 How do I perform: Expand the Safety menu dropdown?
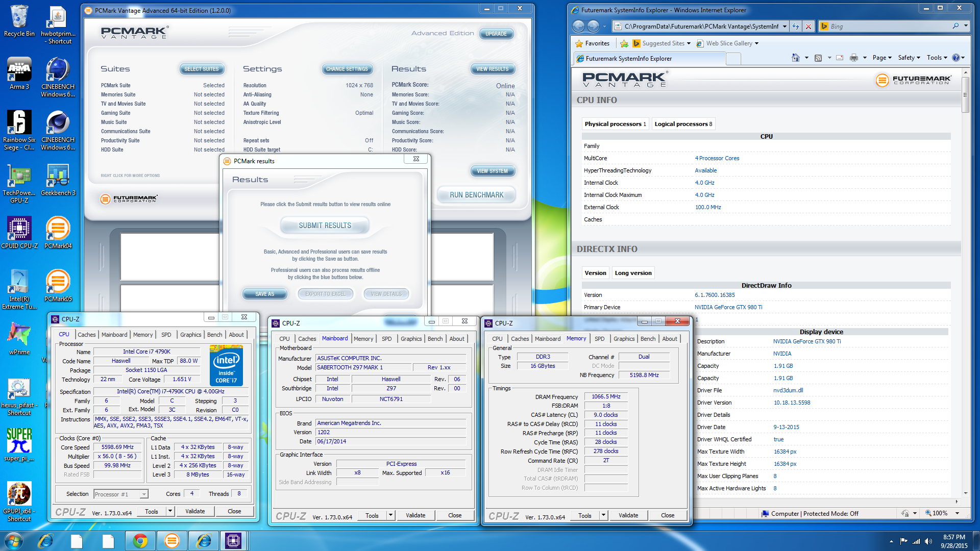(x=909, y=58)
